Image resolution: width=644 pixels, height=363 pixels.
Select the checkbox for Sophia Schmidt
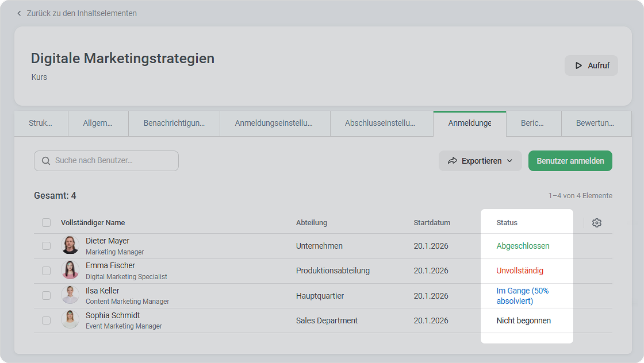47,320
